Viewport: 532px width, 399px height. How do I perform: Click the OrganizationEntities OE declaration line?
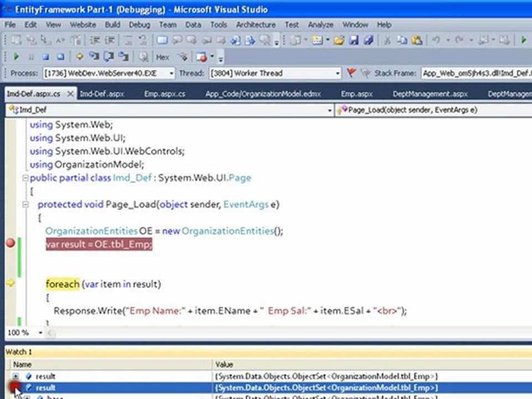tap(164, 231)
